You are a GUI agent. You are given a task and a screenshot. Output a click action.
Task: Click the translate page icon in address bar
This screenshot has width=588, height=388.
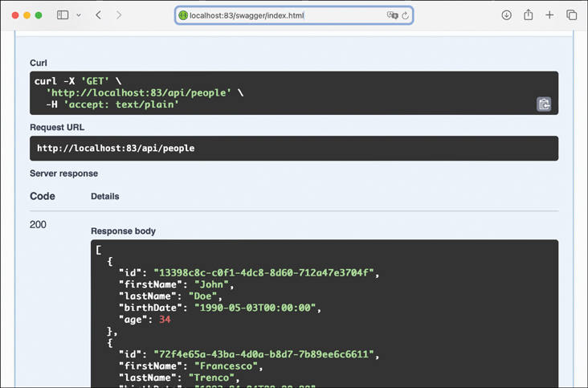392,15
